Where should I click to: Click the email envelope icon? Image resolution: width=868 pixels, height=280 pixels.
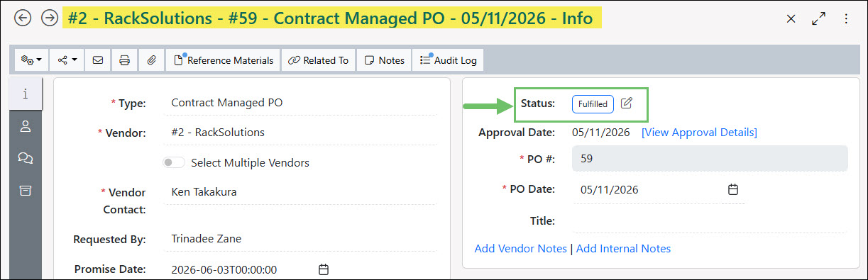pos(98,60)
